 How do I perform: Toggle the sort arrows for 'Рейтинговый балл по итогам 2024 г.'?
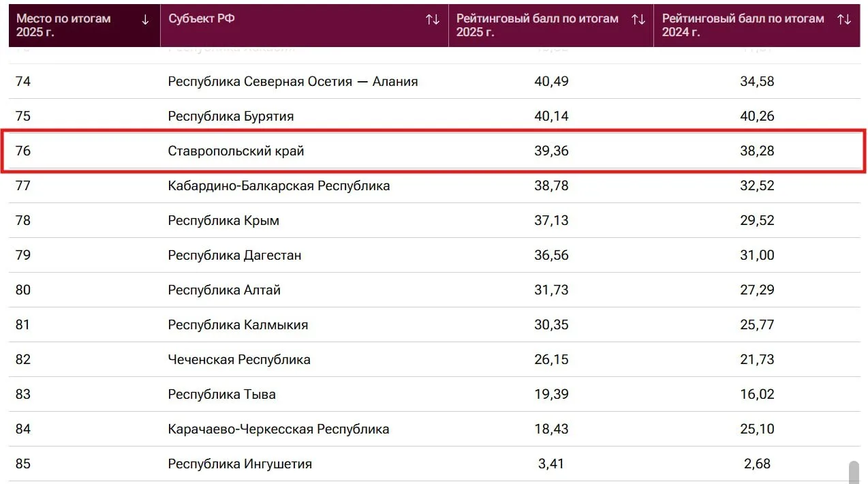click(x=844, y=19)
